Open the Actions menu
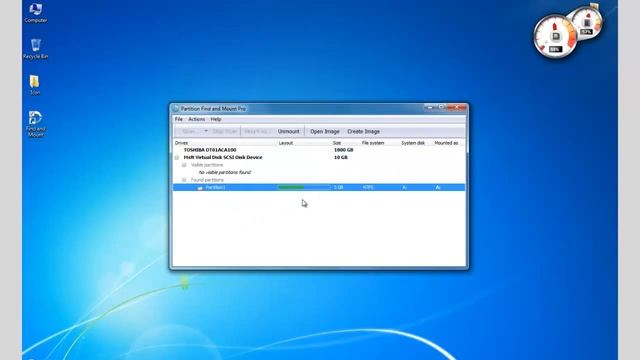 coord(196,119)
